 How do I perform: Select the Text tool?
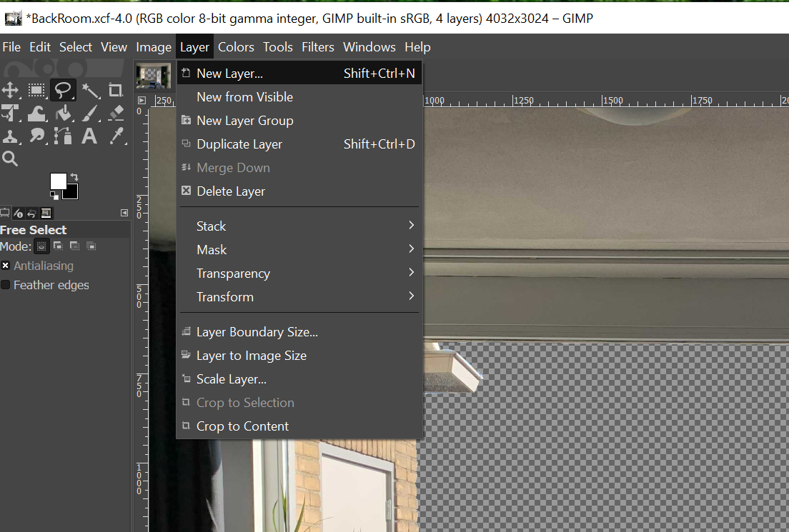[x=89, y=136]
